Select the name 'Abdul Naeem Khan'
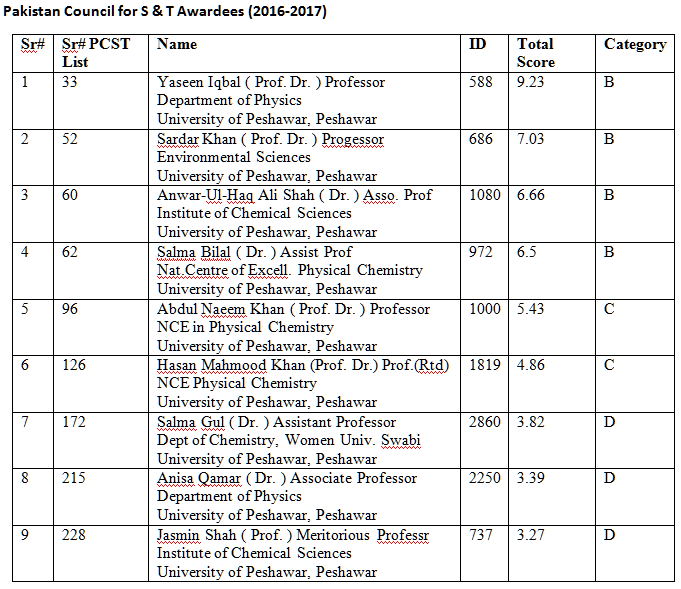The image size is (681, 589). 221,309
